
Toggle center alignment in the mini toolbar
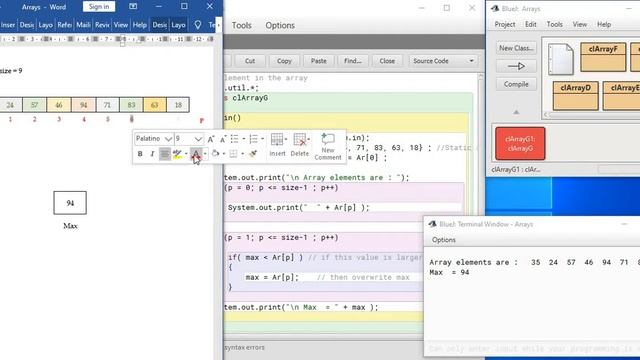pyautogui.click(x=164, y=154)
